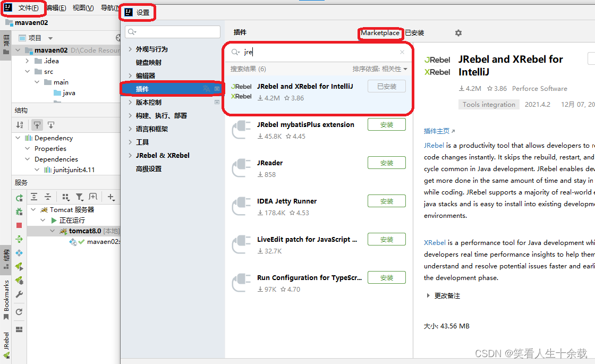The width and height of the screenshot is (595, 364).
Task: Expand the 编辑器 settings category
Action: point(130,75)
